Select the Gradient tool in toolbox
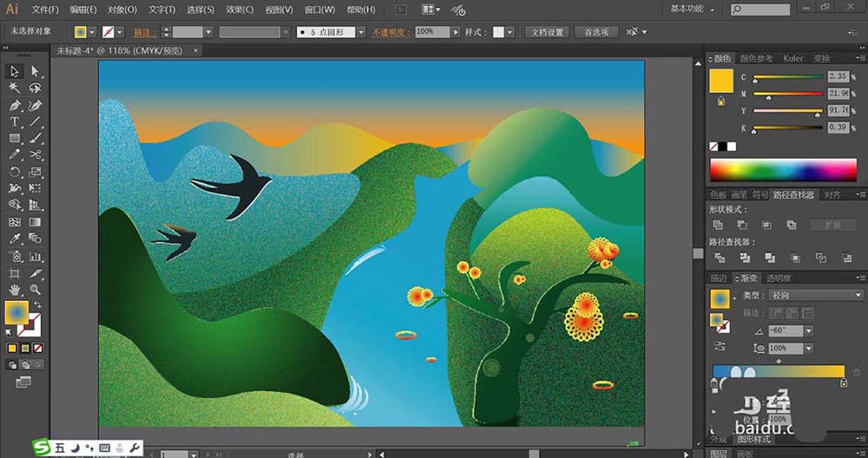The width and height of the screenshot is (868, 458). [36, 222]
